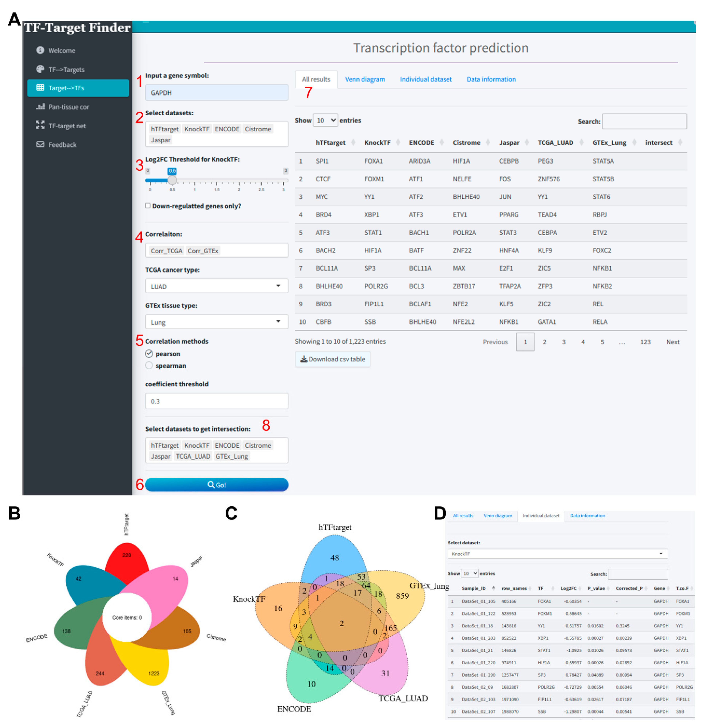Screen dimensions: 702x728
Task: Click the Target-->TFs table icon
Action: point(40,88)
